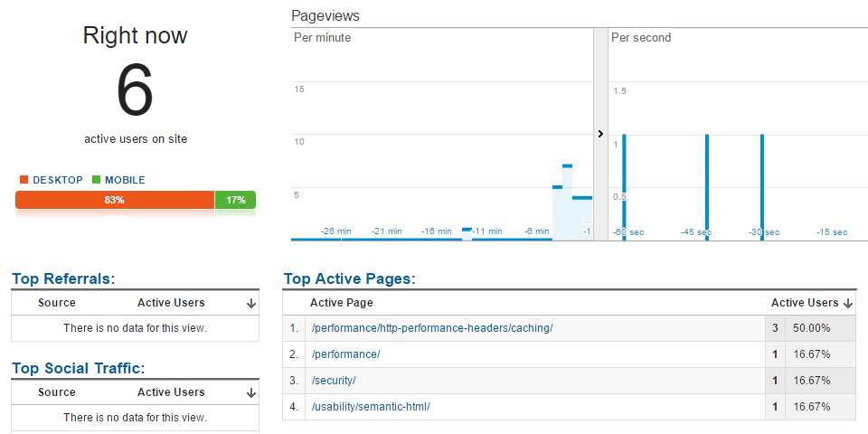Screen dimensions: 868x434
Task: Click the sort arrow in Top Social Traffic table
Action: point(251,393)
